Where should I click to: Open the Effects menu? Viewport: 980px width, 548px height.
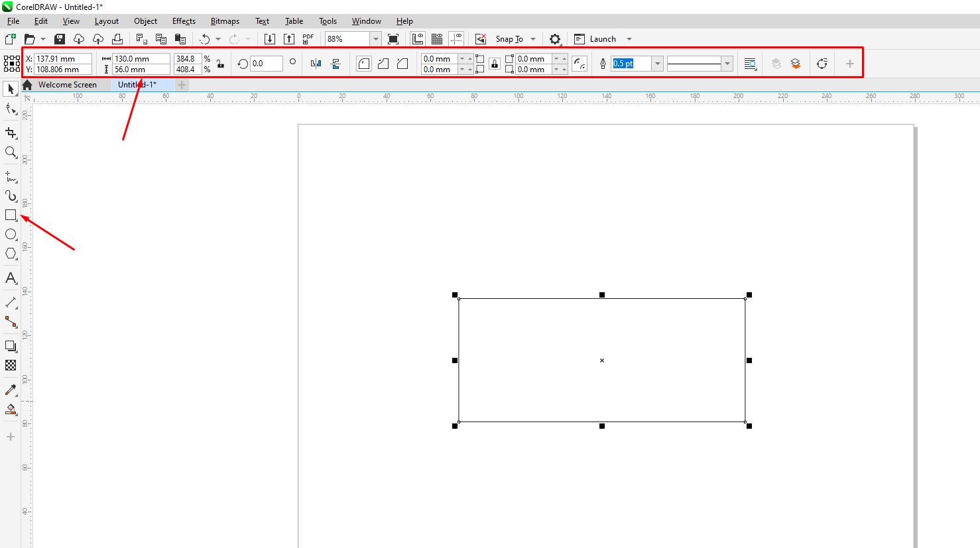tap(184, 21)
